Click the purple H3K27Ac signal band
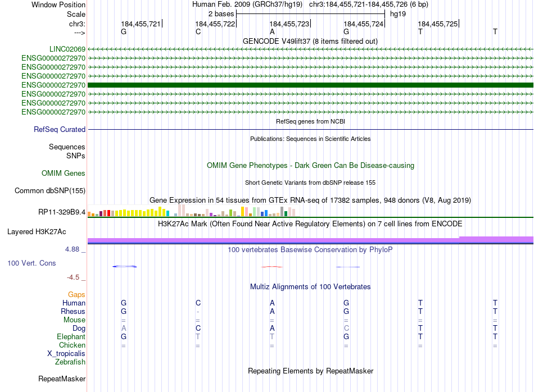Viewport: 534px width, 392px height. pos(310,240)
